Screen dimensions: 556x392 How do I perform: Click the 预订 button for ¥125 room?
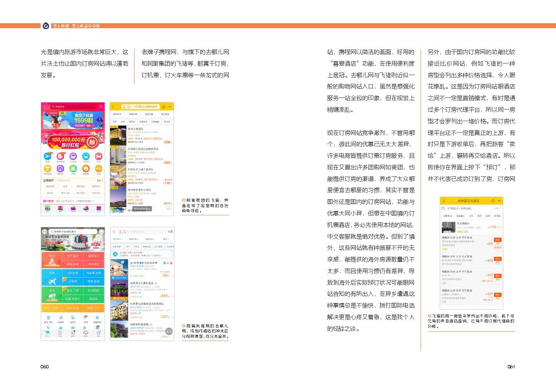498,259
